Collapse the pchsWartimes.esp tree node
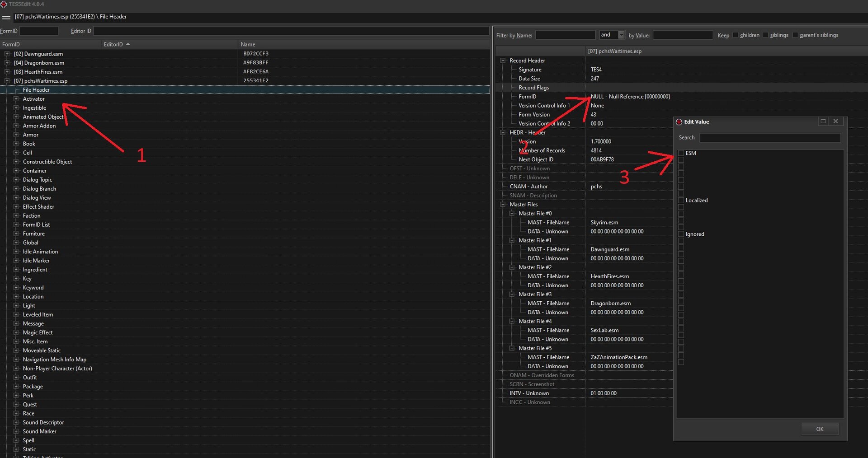 (x=7, y=81)
